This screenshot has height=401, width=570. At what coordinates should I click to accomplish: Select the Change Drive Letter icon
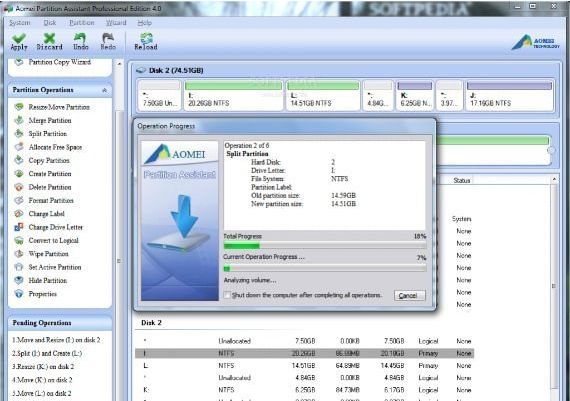[19, 227]
